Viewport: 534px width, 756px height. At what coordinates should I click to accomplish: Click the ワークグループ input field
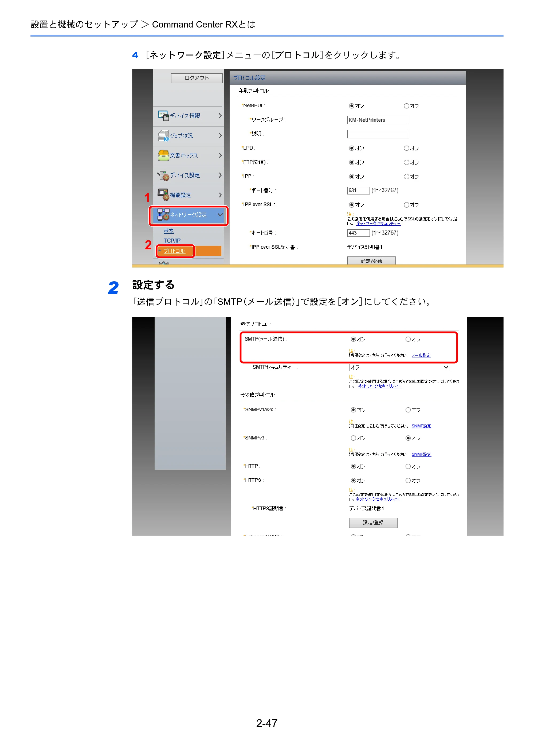click(378, 120)
